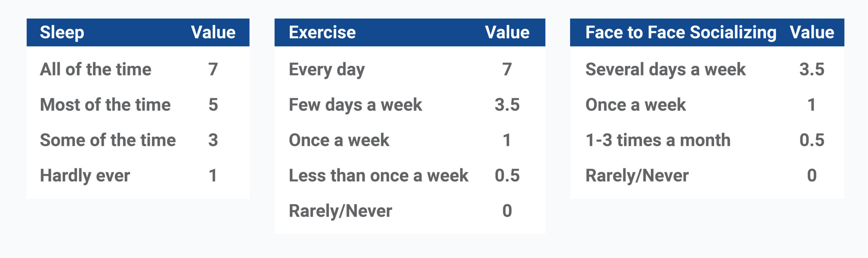Click the Sleep table header
Image resolution: width=868 pixels, height=258 pixels.
pos(62,33)
